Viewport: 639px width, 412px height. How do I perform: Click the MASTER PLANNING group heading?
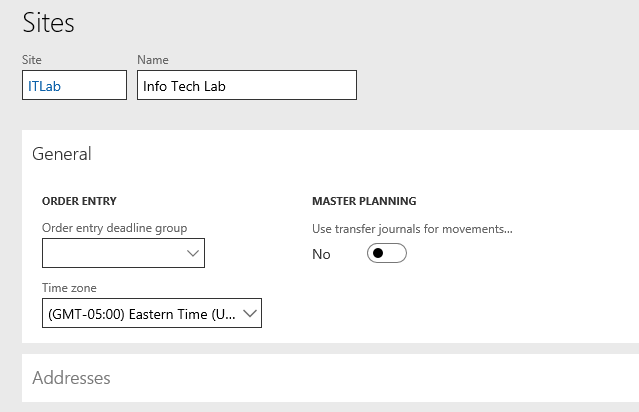tap(364, 201)
